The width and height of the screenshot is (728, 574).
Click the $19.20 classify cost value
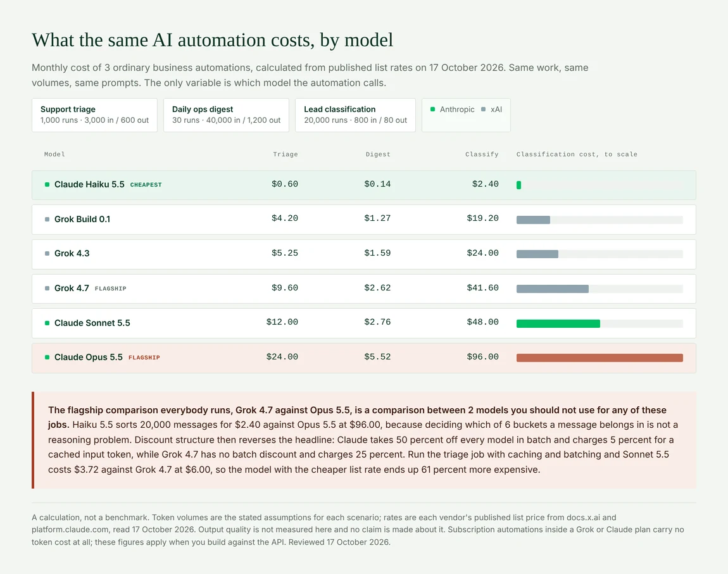point(483,218)
